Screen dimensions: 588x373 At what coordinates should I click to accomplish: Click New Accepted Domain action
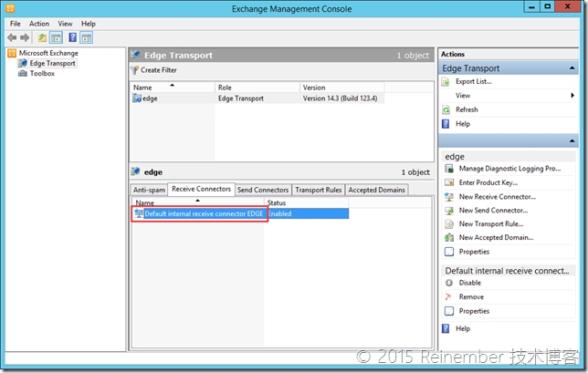pos(496,237)
